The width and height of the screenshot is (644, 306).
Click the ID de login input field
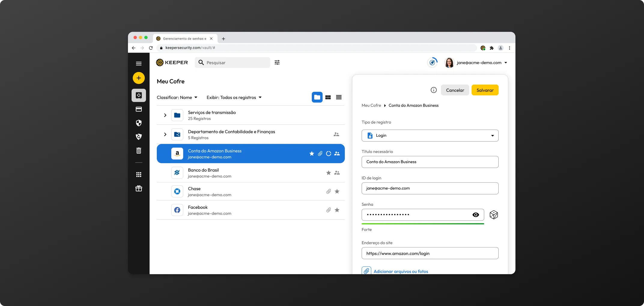(430, 188)
